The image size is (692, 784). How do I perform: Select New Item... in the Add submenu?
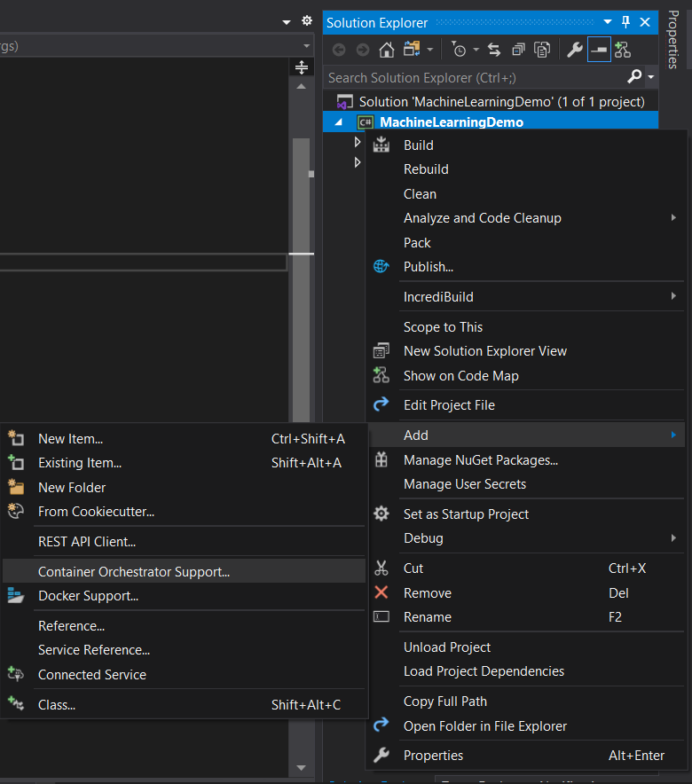[184, 438]
